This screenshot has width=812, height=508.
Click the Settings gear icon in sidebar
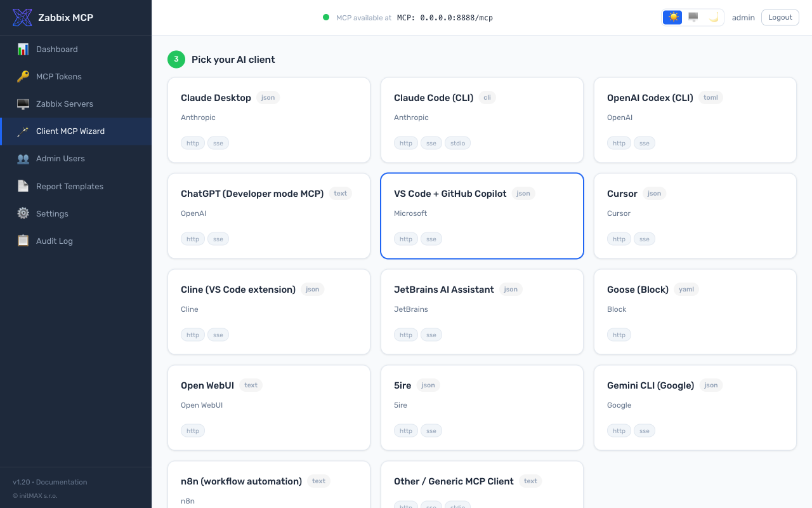pos(23,213)
